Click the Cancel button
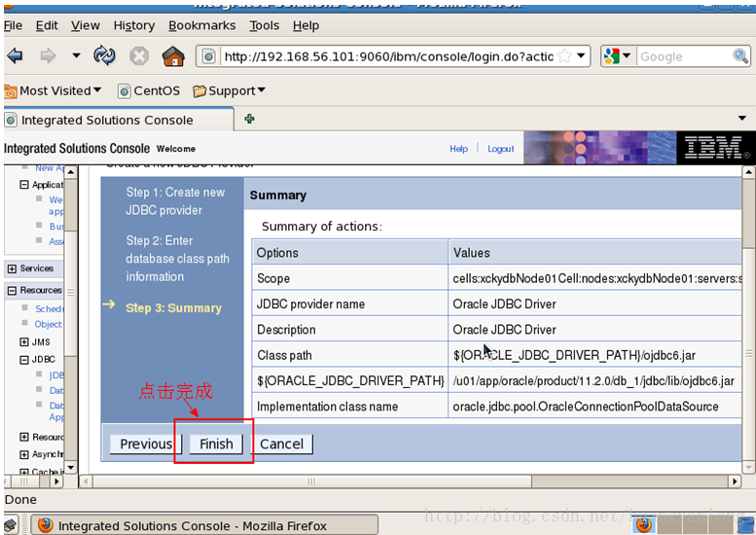 point(282,444)
